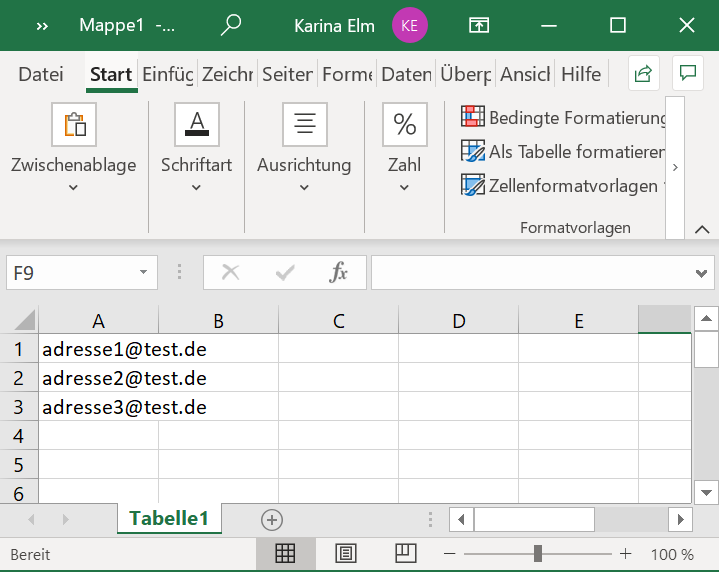Zoom in with plus button
This screenshot has height=572, width=719.
pos(625,554)
